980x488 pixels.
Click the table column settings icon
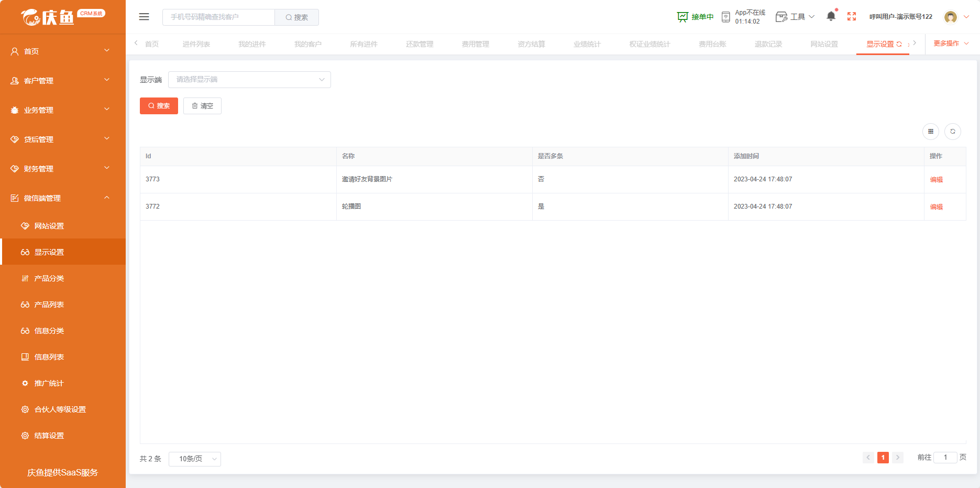[931, 132]
